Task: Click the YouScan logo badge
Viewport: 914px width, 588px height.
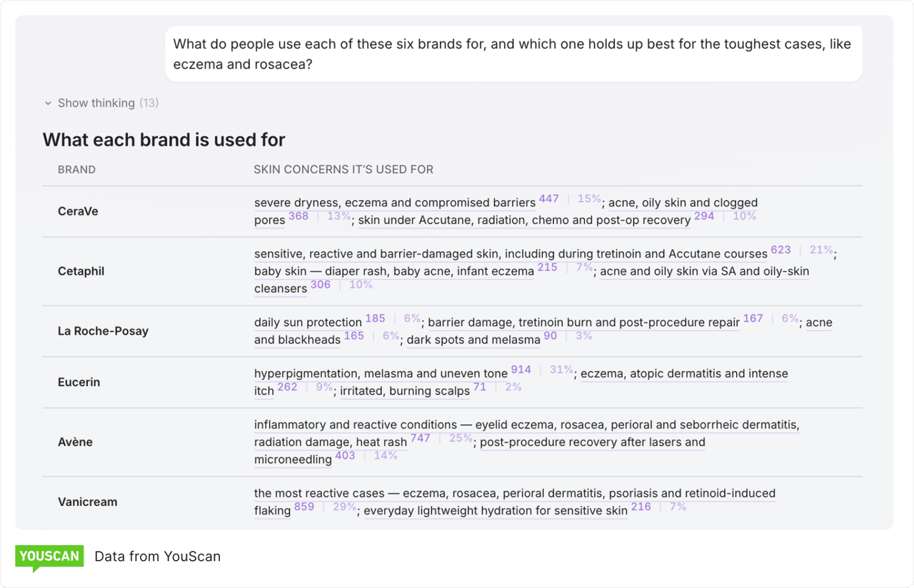Action: (x=49, y=558)
